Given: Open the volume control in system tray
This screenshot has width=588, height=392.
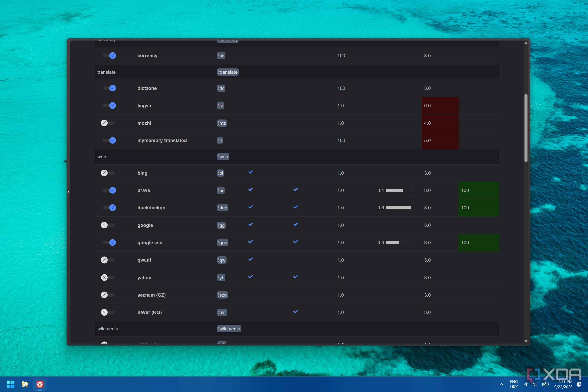Looking at the screenshot, I should 535,384.
